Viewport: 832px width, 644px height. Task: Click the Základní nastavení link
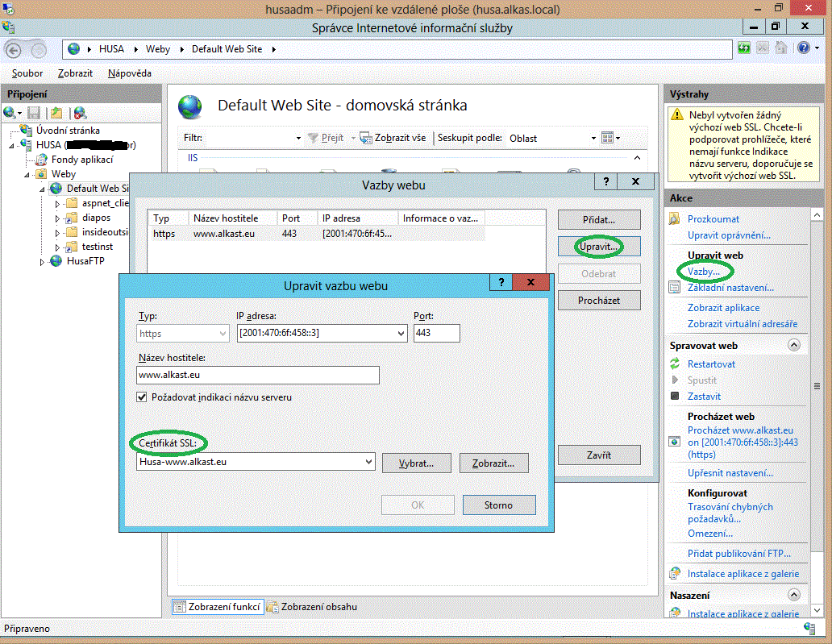pyautogui.click(x=730, y=288)
